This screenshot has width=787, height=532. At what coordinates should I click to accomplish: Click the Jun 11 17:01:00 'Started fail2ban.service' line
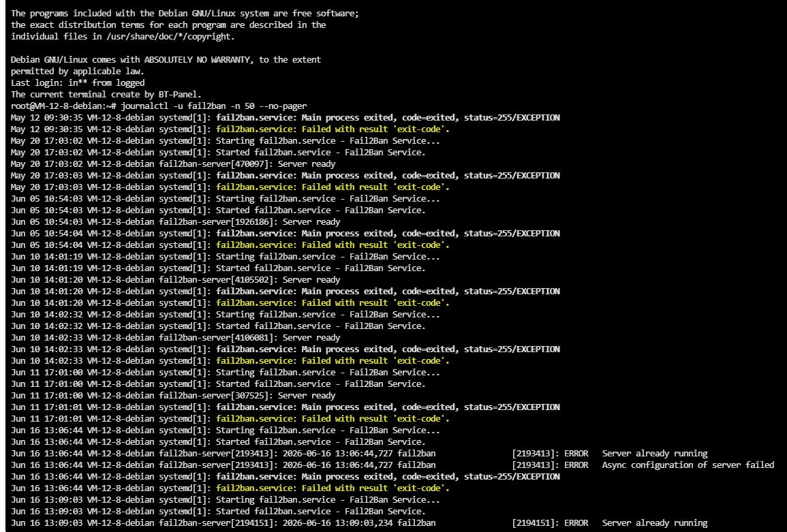pyautogui.click(x=218, y=384)
